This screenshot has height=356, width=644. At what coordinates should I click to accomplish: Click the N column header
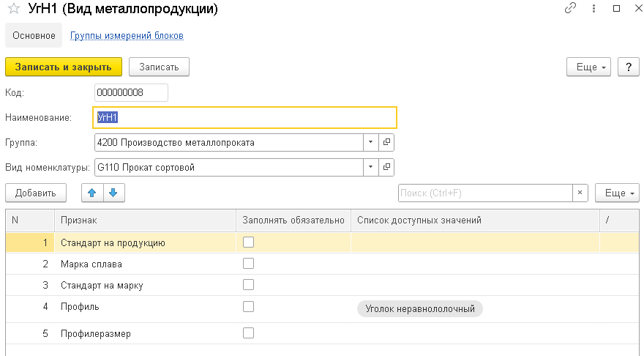(30, 220)
